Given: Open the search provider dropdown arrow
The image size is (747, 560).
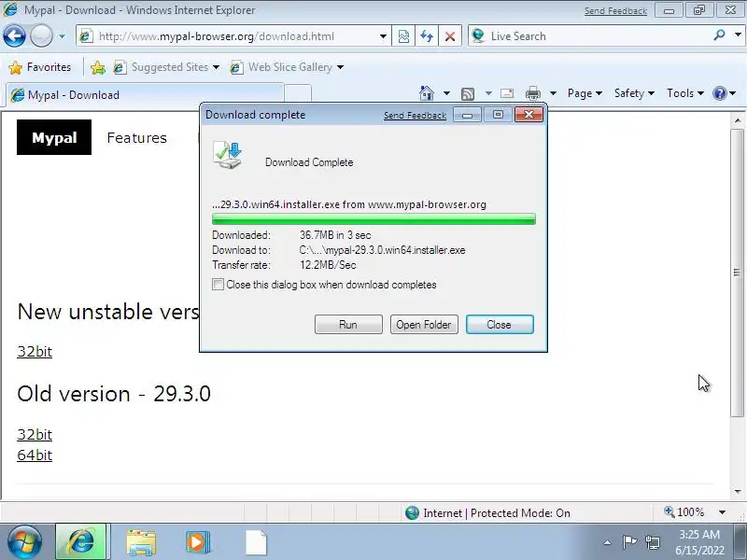Looking at the screenshot, I should click(x=738, y=35).
